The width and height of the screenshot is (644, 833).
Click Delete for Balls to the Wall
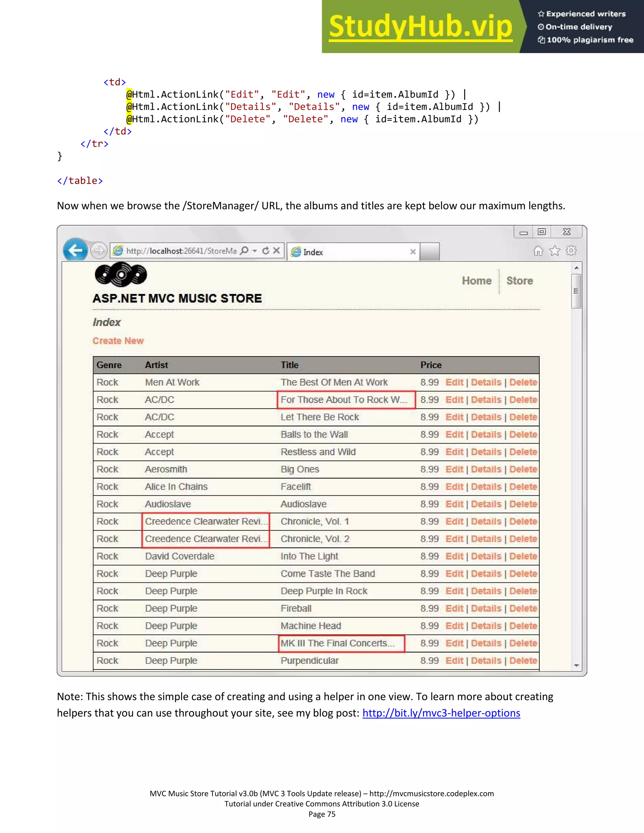(x=523, y=434)
